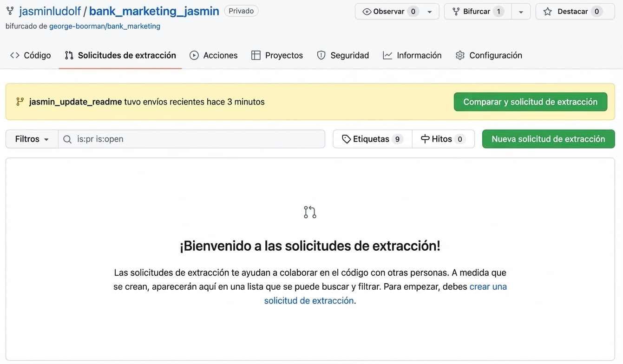Click the Bienvenido a las solicitudes heading
This screenshot has width=623, height=364.
coord(310,246)
